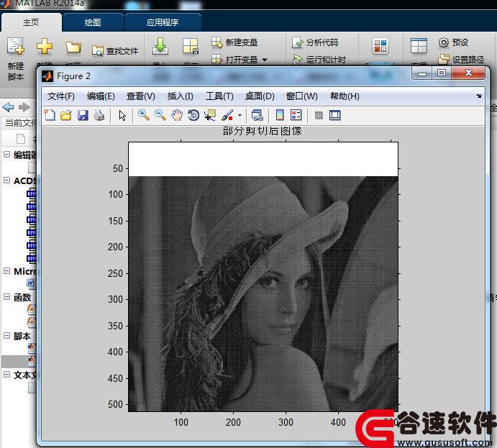Click the yellow plus New icon in MATLAB
Screen dimensions: 497x448
pyautogui.click(x=45, y=47)
